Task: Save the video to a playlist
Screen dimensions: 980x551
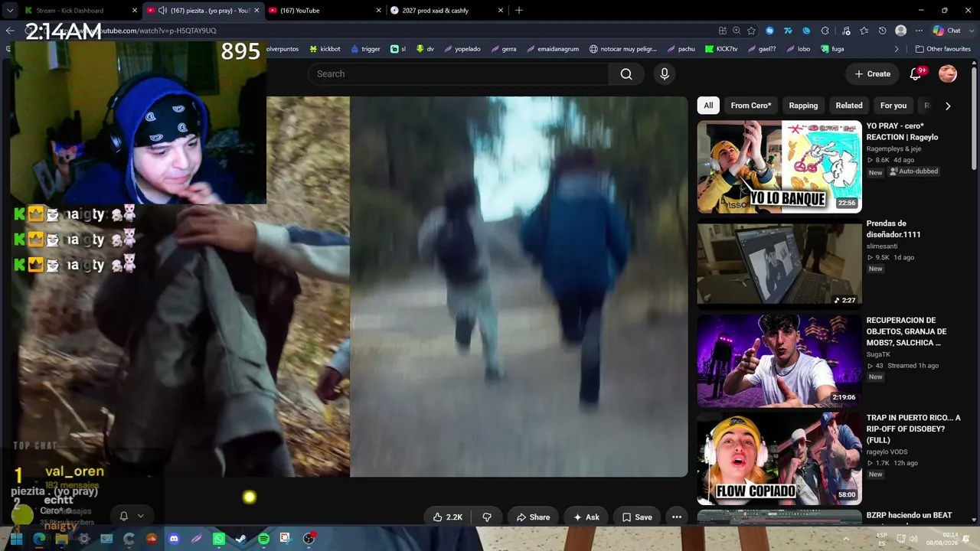Action: (x=637, y=517)
